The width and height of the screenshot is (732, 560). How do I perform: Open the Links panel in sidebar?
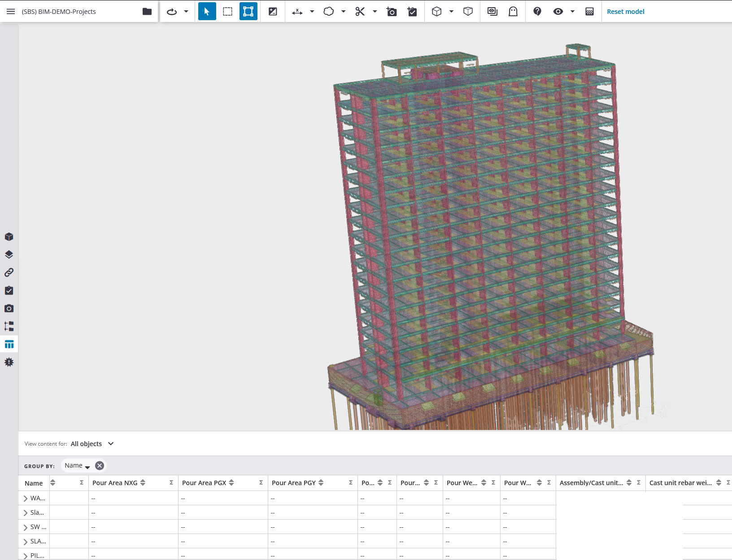point(9,273)
